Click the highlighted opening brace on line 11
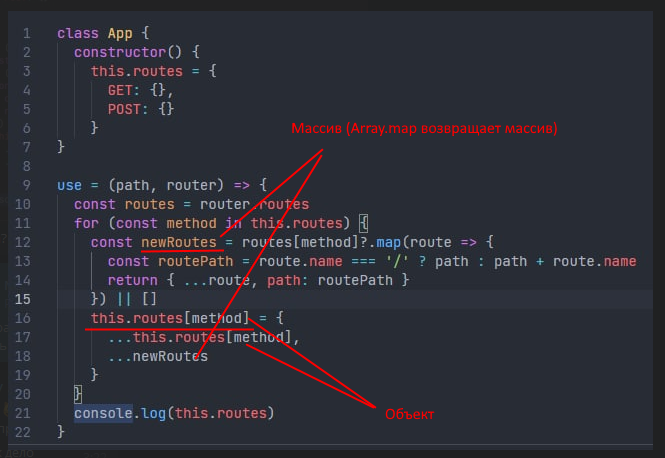665x458 pixels. pos(363,223)
